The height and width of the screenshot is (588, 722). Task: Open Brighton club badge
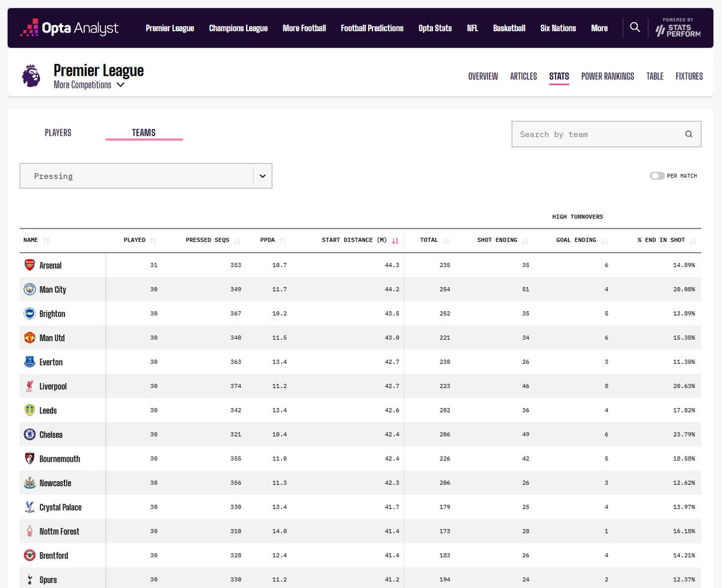coord(29,313)
